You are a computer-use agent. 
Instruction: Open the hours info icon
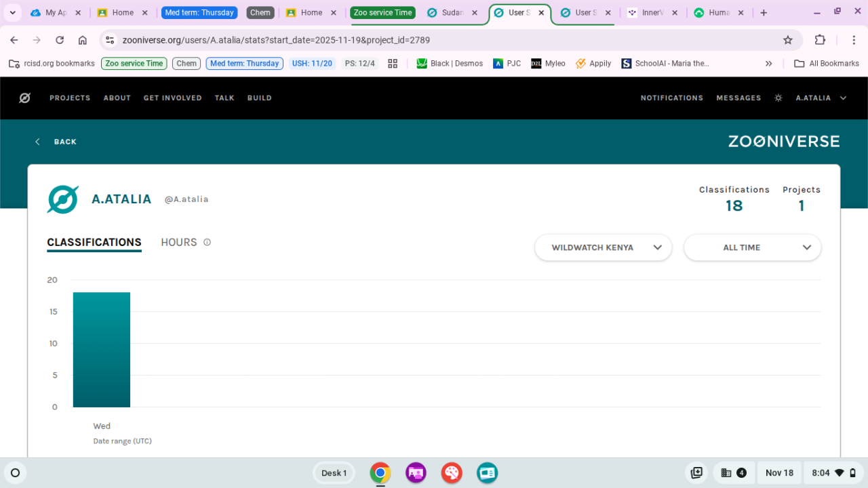coord(207,242)
